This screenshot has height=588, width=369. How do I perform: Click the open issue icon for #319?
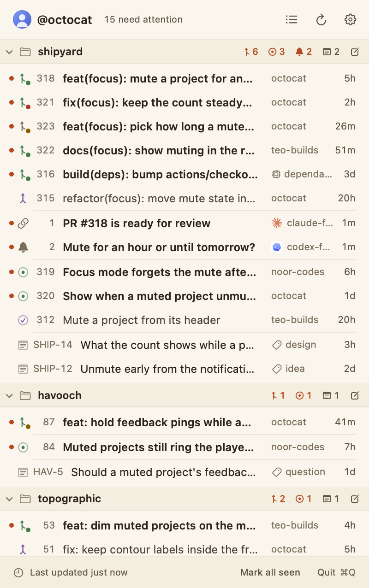23,272
